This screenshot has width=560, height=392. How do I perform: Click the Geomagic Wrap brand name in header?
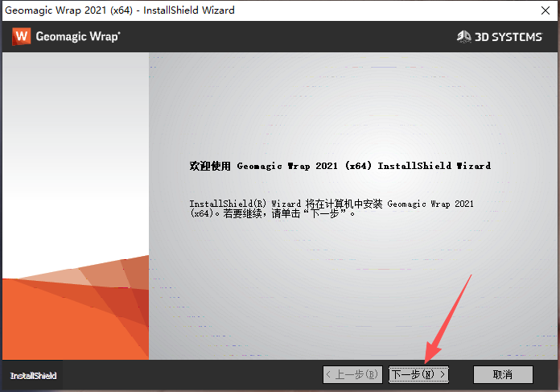click(x=79, y=36)
